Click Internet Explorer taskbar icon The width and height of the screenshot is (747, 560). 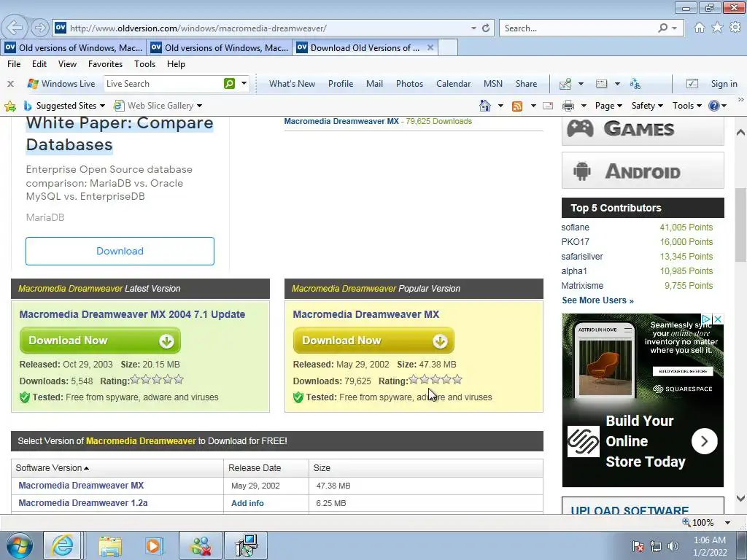point(63,545)
